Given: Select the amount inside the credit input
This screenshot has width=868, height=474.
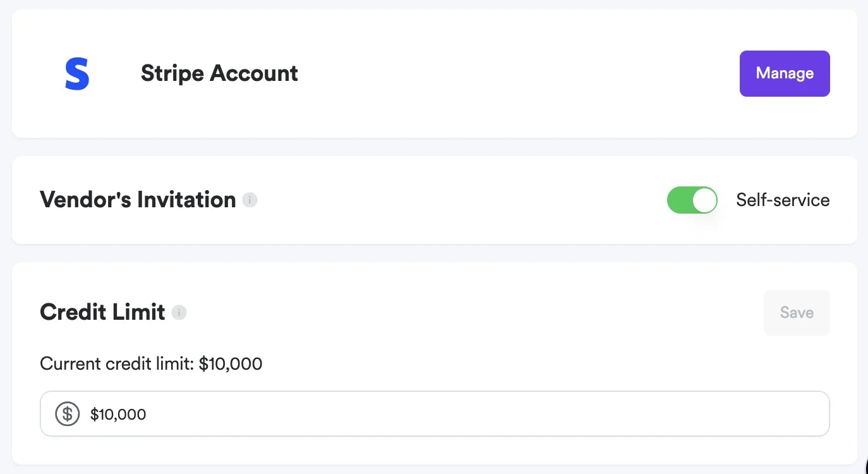Looking at the screenshot, I should pyautogui.click(x=118, y=414).
